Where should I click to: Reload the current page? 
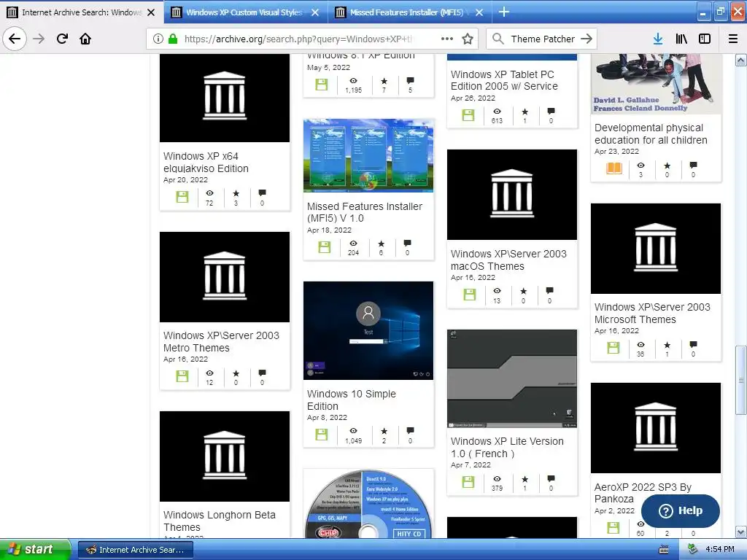[x=62, y=39]
